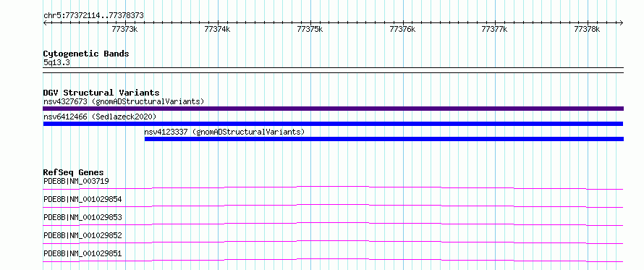The width and height of the screenshot is (644, 270).
Task: Select the RefSeq Genes track title
Action: click(74, 172)
